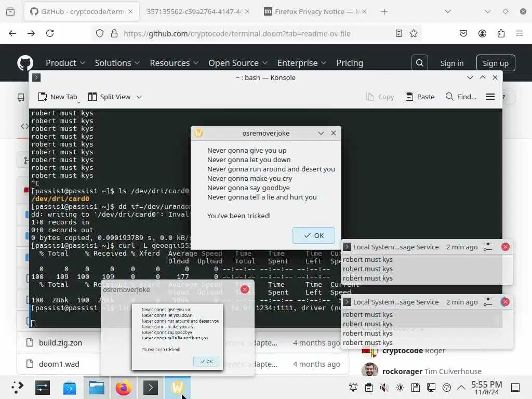Image resolution: width=532 pixels, height=399 pixels.
Task: Expand the Open Source menu
Action: click(238, 63)
